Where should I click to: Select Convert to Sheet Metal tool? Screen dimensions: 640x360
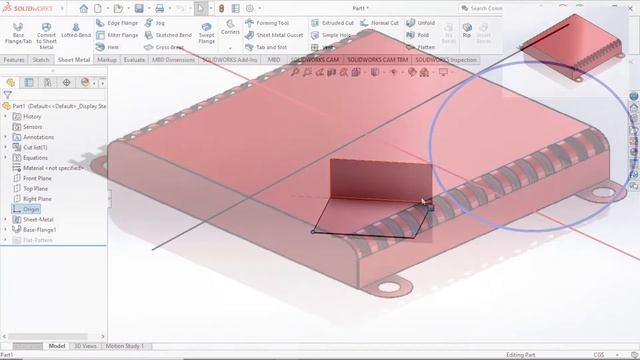tap(46, 36)
